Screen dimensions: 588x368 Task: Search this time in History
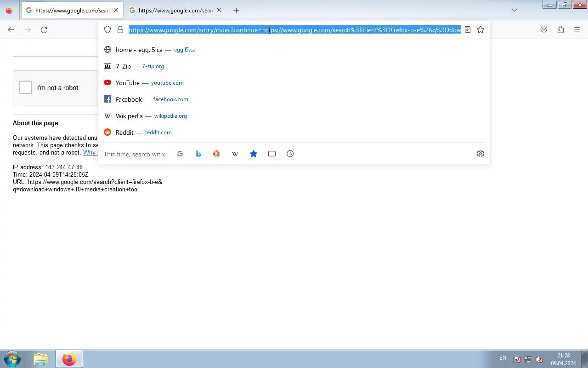(x=290, y=154)
